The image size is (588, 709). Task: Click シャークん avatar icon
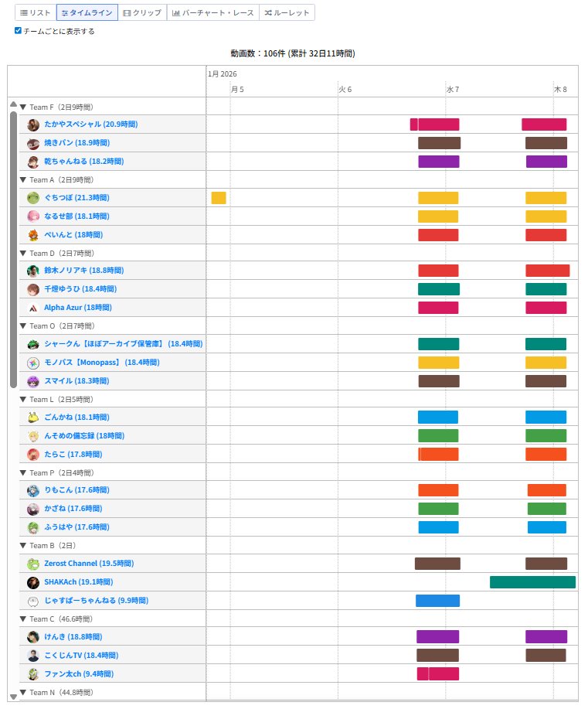click(x=33, y=345)
